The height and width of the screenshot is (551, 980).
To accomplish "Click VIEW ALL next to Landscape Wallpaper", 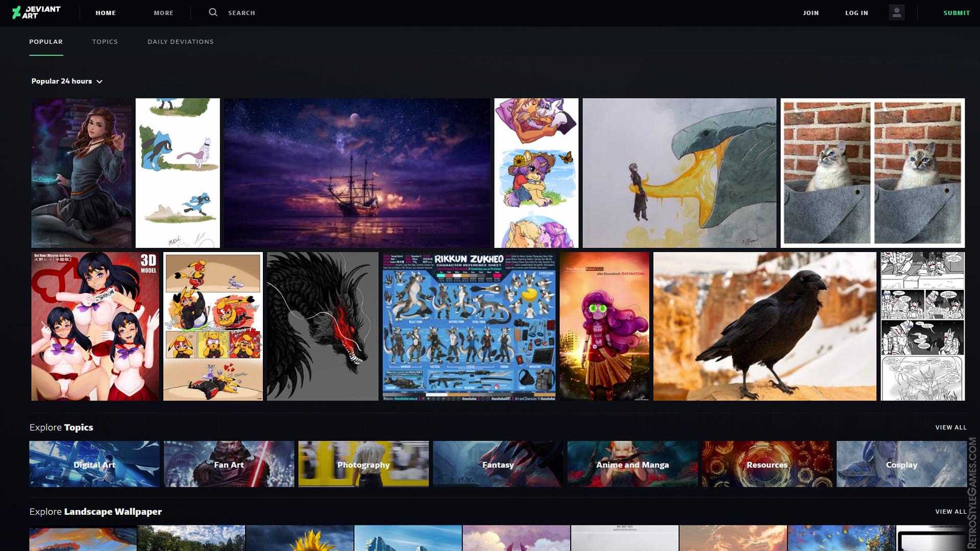I will (x=951, y=512).
